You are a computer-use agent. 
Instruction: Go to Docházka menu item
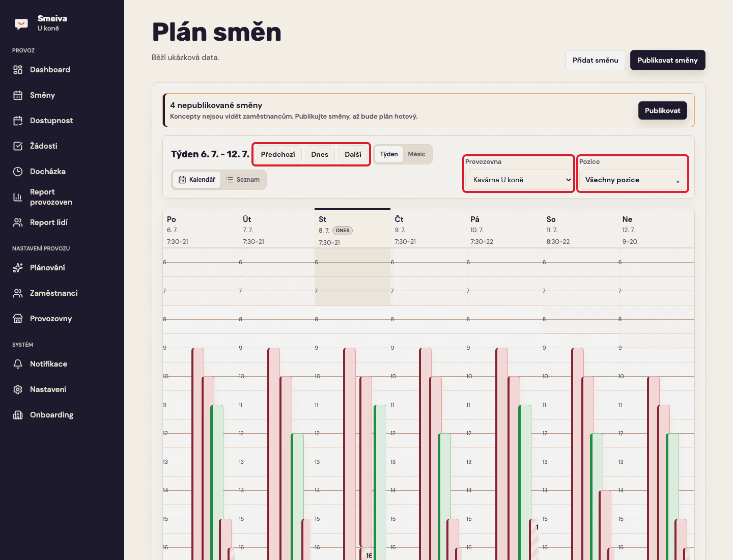[62, 172]
